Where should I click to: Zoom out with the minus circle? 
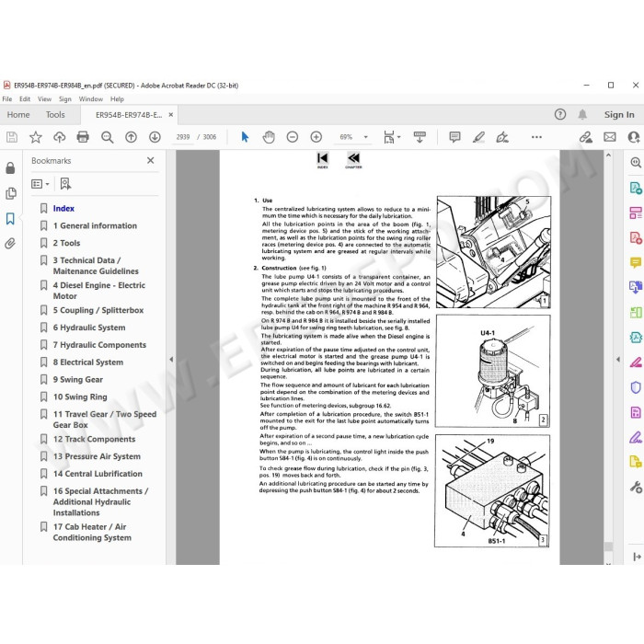pyautogui.click(x=293, y=137)
